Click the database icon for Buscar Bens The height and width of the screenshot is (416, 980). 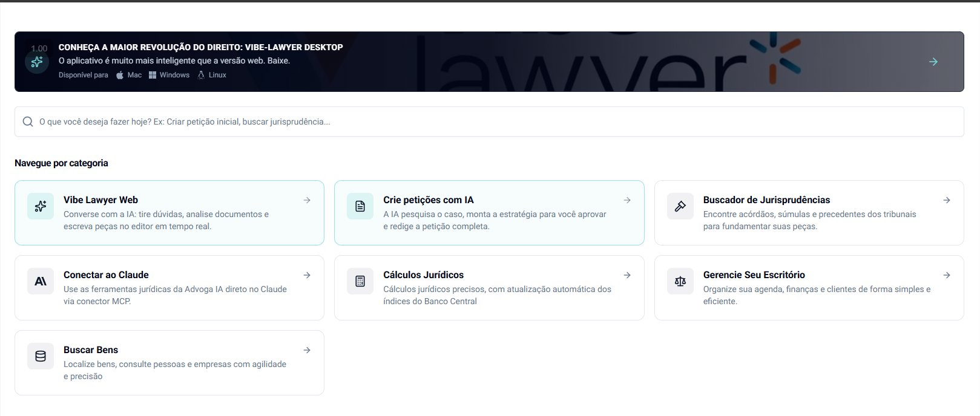pos(41,356)
